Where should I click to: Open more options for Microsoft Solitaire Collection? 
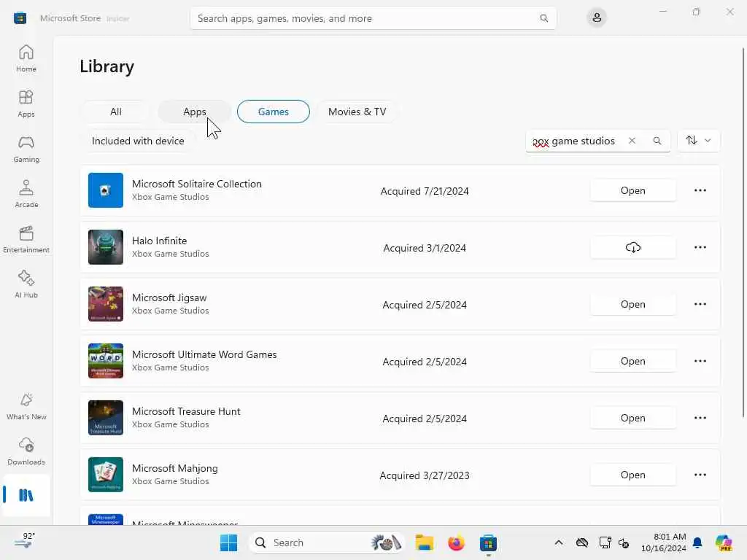tap(700, 190)
